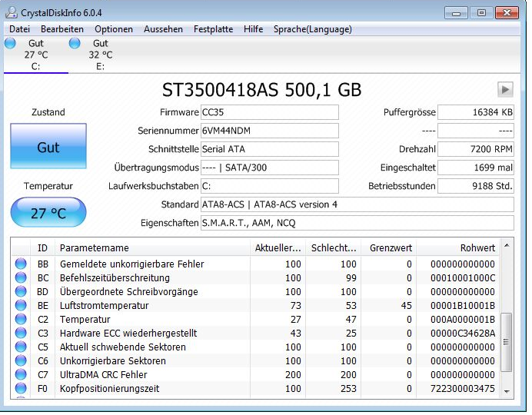Click the SMART list scrollbar thumb

(506, 342)
